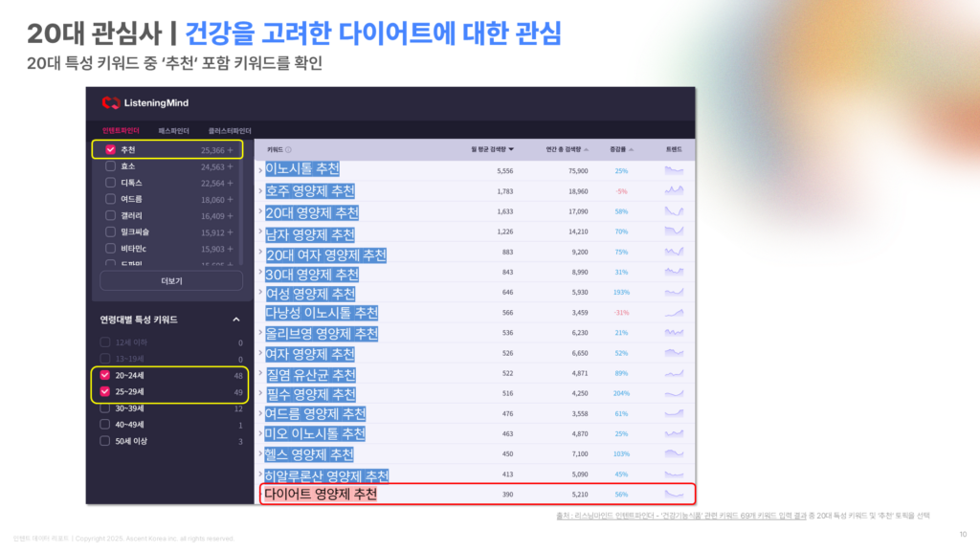Image resolution: width=980 pixels, height=551 pixels.
Task: Switch to the 클러스터파인더 tab
Action: point(230,130)
